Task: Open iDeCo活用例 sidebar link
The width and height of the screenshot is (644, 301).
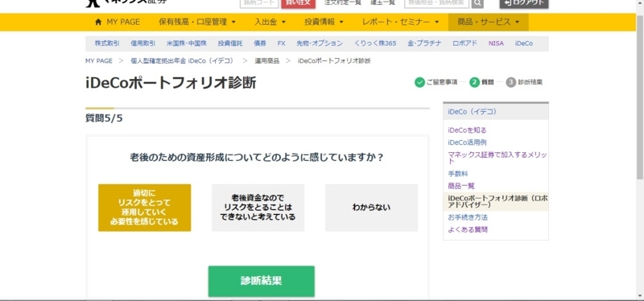Action: (467, 142)
